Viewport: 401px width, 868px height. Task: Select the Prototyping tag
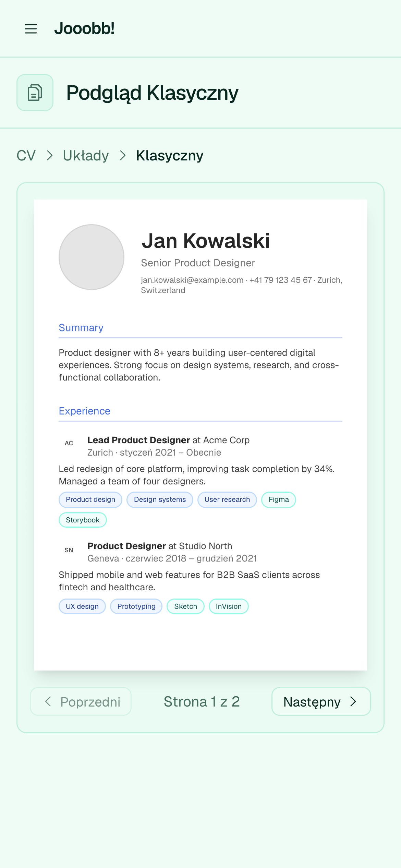136,606
